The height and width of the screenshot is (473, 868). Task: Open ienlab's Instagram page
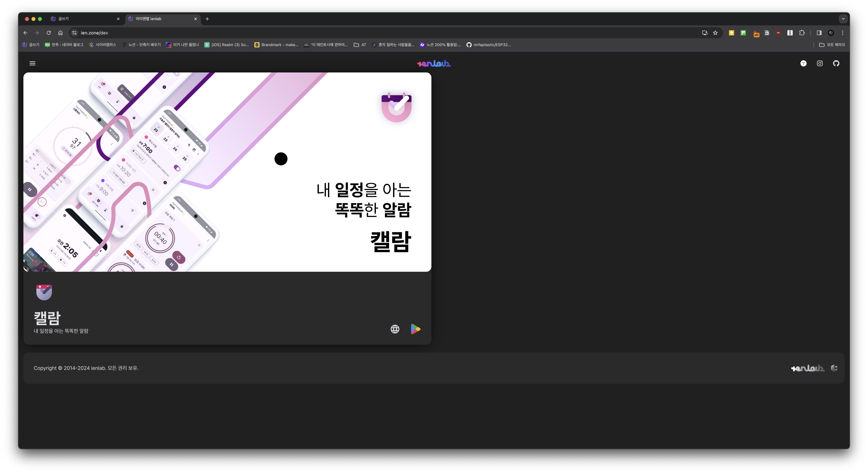[x=820, y=63]
